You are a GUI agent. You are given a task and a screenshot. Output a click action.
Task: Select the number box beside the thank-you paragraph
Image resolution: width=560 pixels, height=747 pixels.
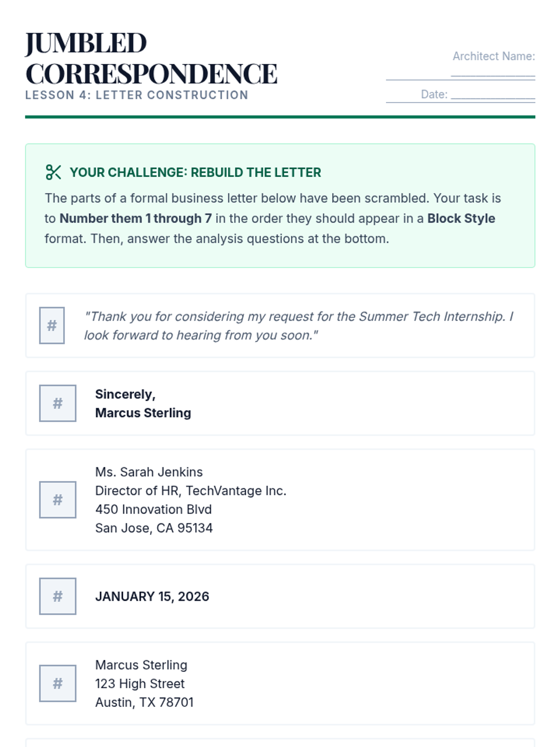tap(52, 325)
